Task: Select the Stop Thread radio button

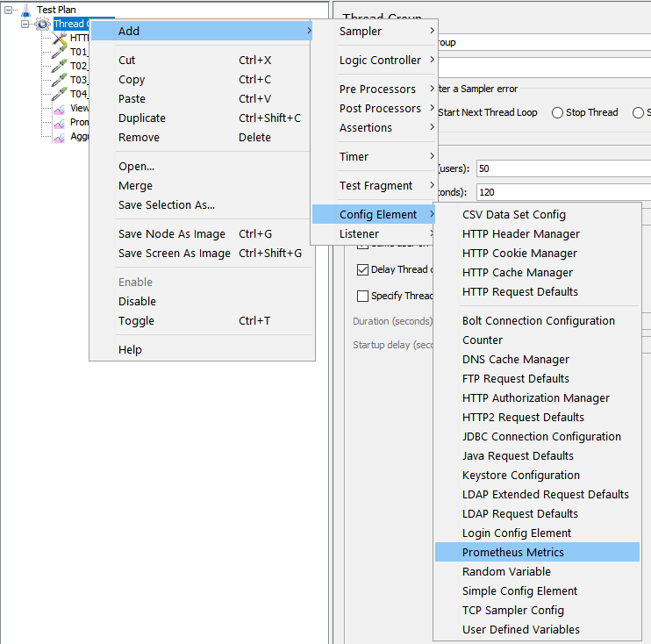Action: tap(557, 112)
